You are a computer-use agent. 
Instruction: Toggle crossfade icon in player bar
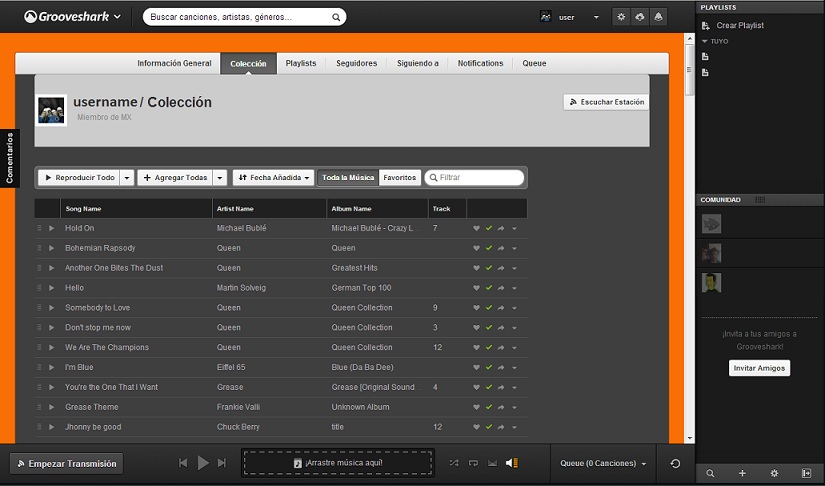tap(492, 463)
